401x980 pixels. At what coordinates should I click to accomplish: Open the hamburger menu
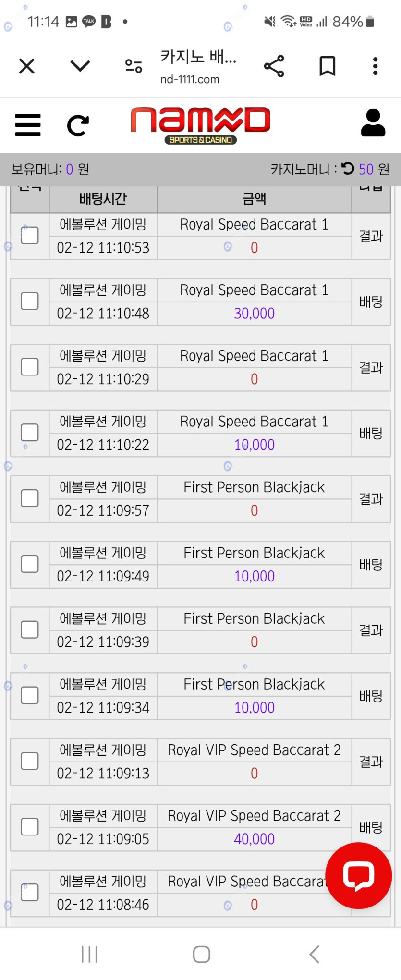click(28, 125)
